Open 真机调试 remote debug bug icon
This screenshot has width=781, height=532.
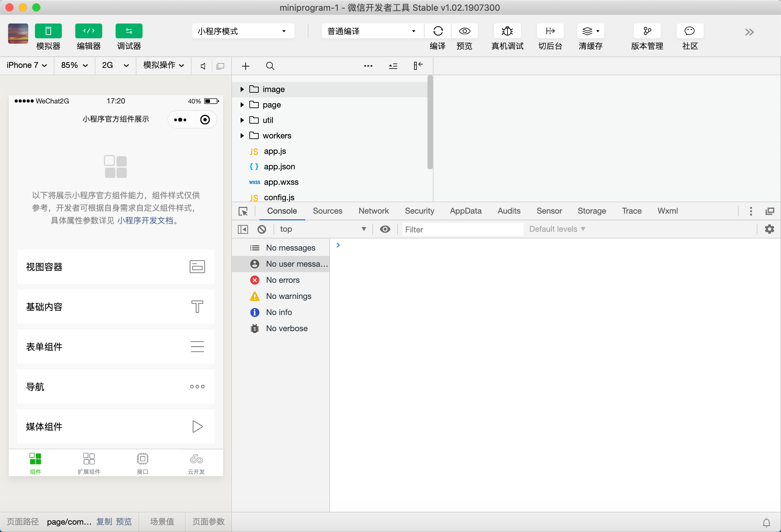tap(507, 31)
